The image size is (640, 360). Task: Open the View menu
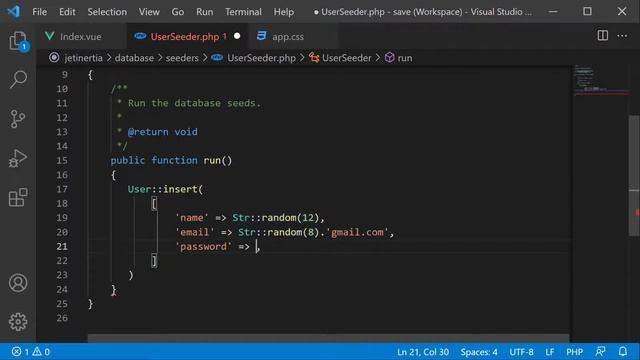(149, 12)
